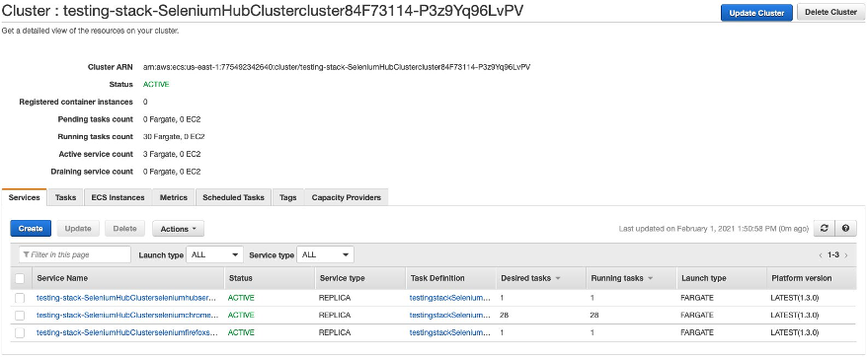Click the Create service button
Viewport: 868px width, 359px height.
pyautogui.click(x=31, y=229)
